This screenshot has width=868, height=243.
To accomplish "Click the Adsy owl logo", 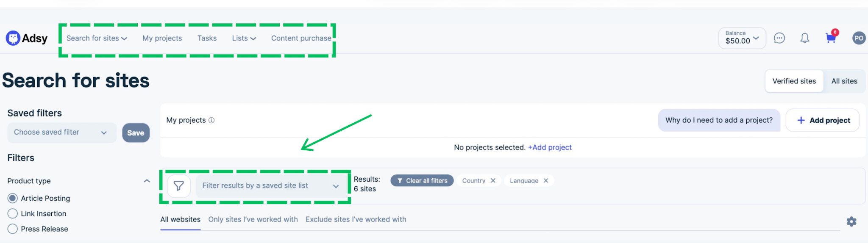I will 13,38.
